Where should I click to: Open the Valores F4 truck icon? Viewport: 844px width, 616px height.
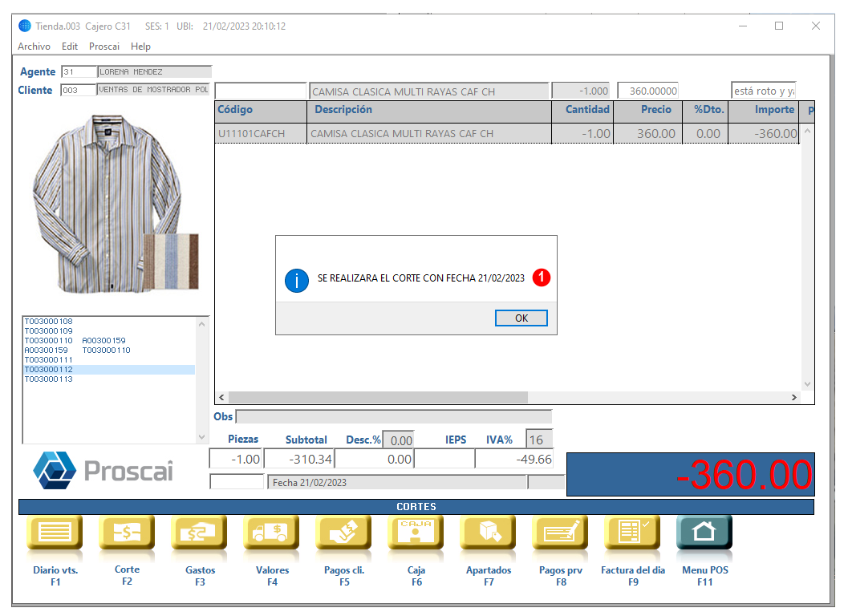[271, 533]
